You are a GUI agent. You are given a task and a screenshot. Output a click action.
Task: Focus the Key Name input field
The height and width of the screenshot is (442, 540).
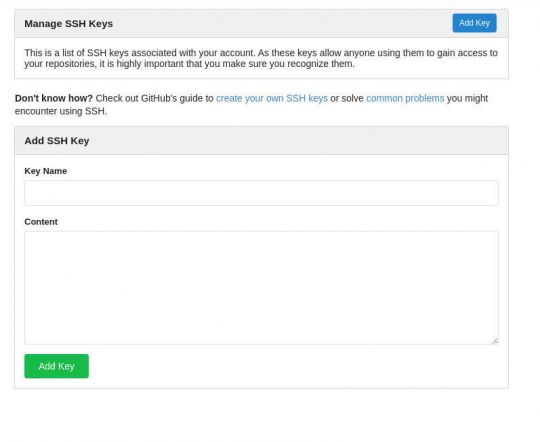click(x=261, y=193)
